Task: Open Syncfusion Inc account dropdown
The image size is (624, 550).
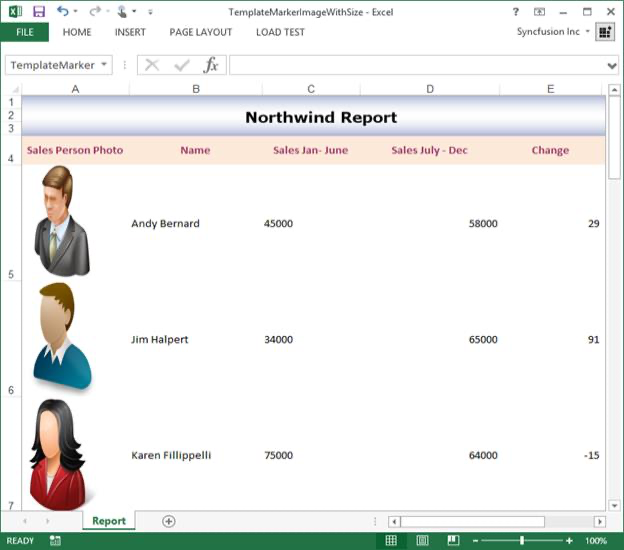Action: coord(589,32)
